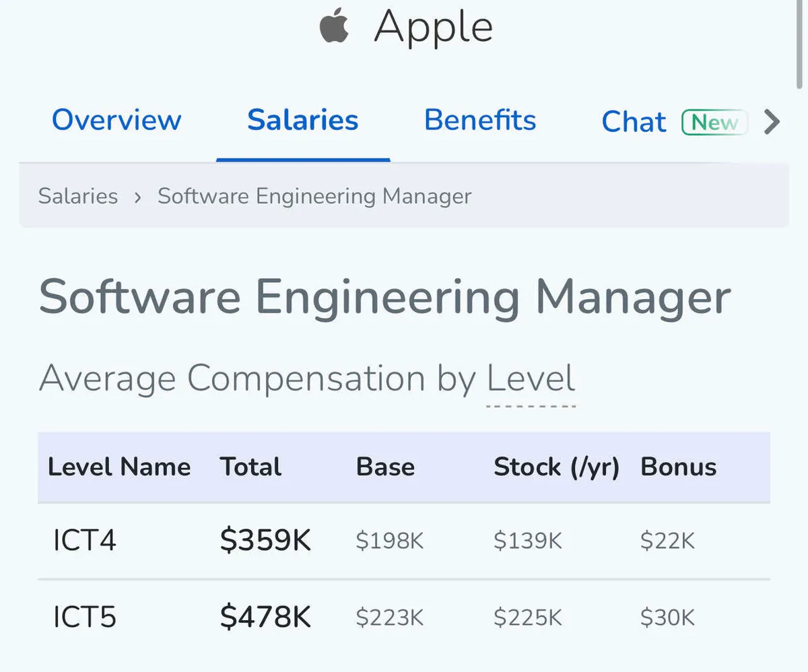Open the Chat tab

[x=634, y=122]
